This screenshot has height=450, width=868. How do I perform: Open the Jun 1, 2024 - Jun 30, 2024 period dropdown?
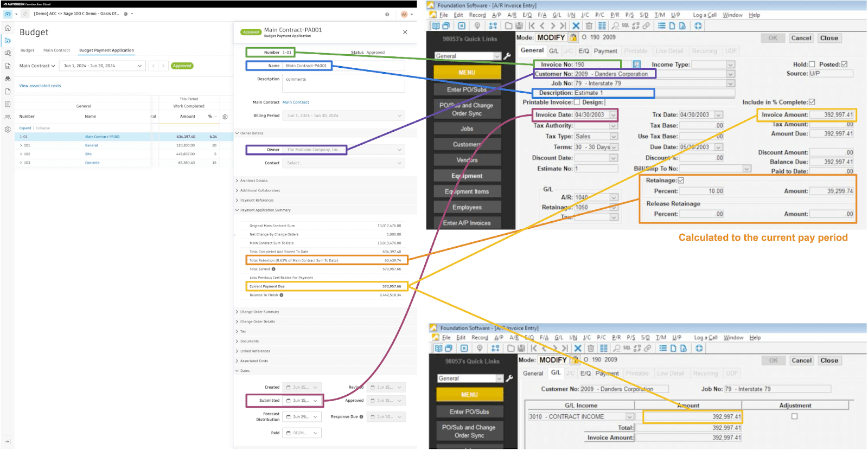pyautogui.click(x=102, y=66)
